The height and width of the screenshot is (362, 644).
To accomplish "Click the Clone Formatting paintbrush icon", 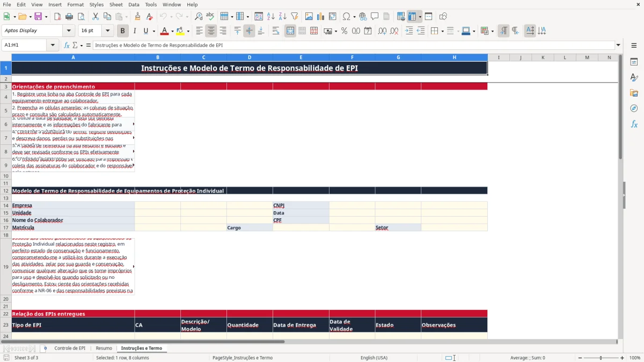I will (137, 17).
